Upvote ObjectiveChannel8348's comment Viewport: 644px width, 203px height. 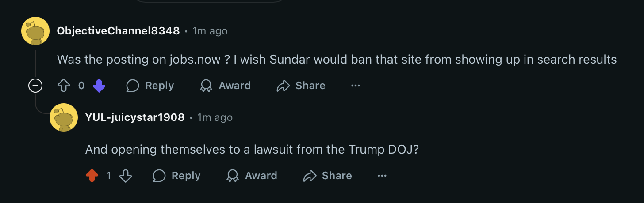(x=64, y=86)
